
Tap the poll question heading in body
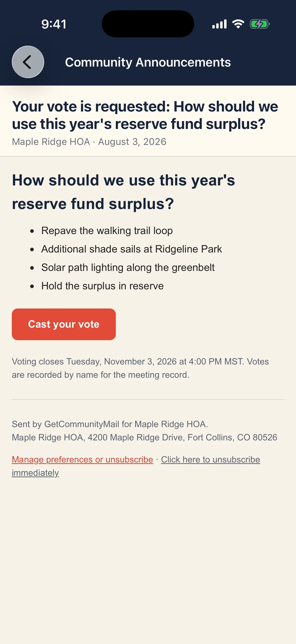tap(123, 192)
